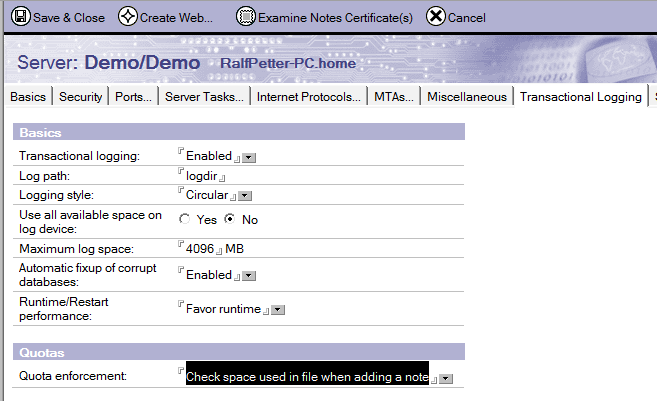Click the Save & Close disk icon
The height and width of the screenshot is (401, 657).
(x=20, y=17)
